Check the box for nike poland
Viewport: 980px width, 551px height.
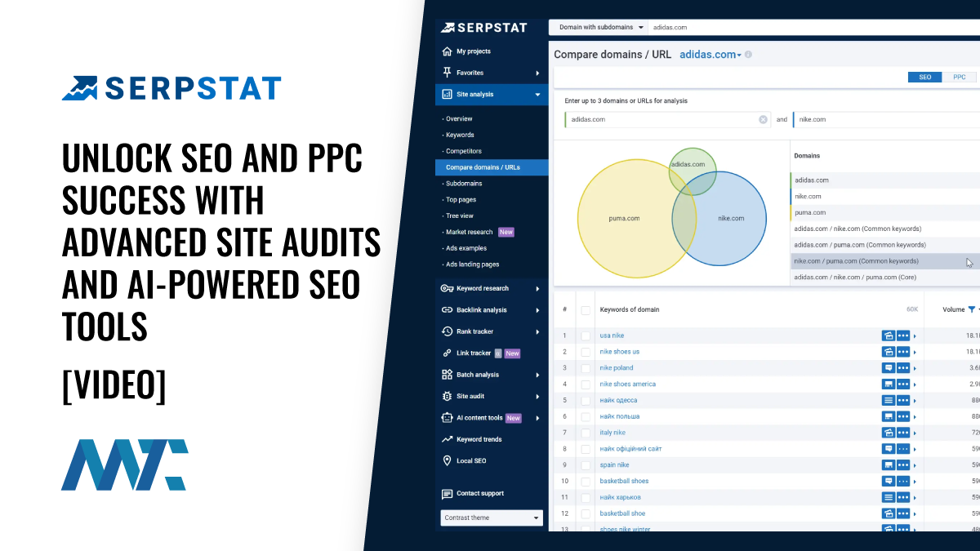(x=585, y=368)
